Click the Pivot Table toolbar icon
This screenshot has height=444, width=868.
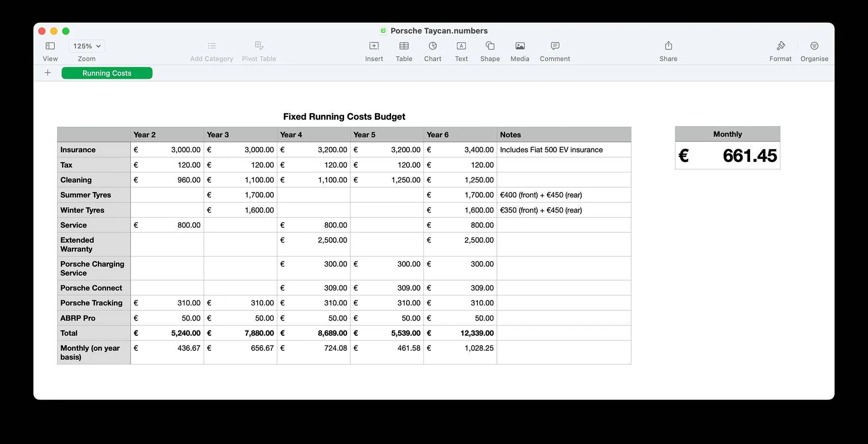(259, 46)
